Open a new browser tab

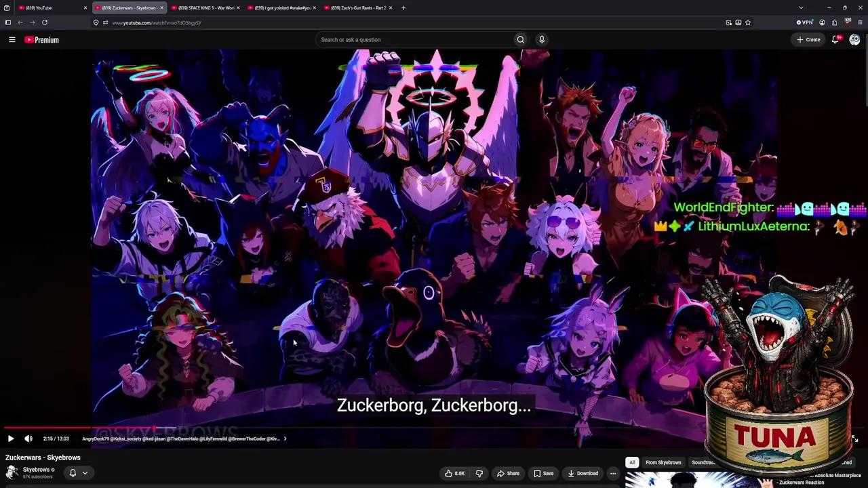coord(403,7)
